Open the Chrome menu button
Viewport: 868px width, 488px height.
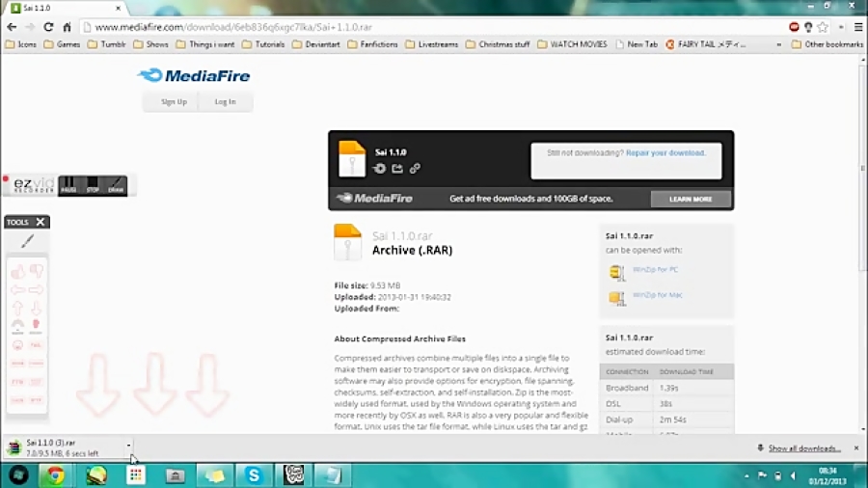pyautogui.click(x=858, y=27)
